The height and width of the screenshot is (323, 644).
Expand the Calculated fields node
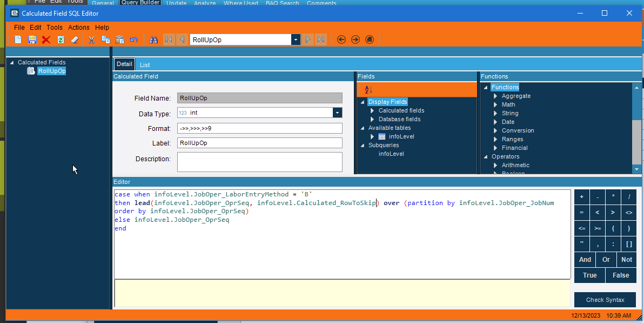tap(372, 110)
